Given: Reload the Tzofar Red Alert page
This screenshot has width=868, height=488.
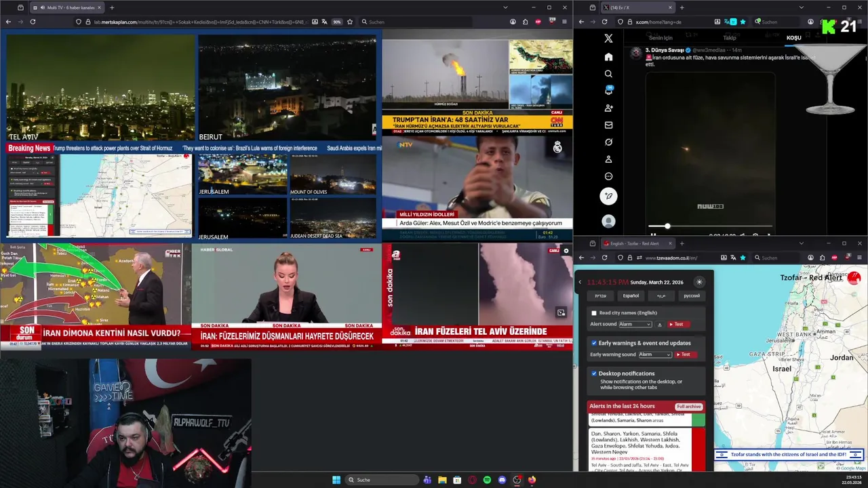Looking at the screenshot, I should coord(604,258).
